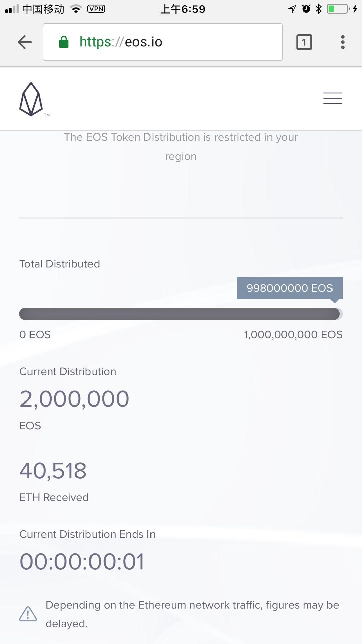Tap the location arrow status icon
Viewport: 362px width, 644px height.
coord(292,9)
